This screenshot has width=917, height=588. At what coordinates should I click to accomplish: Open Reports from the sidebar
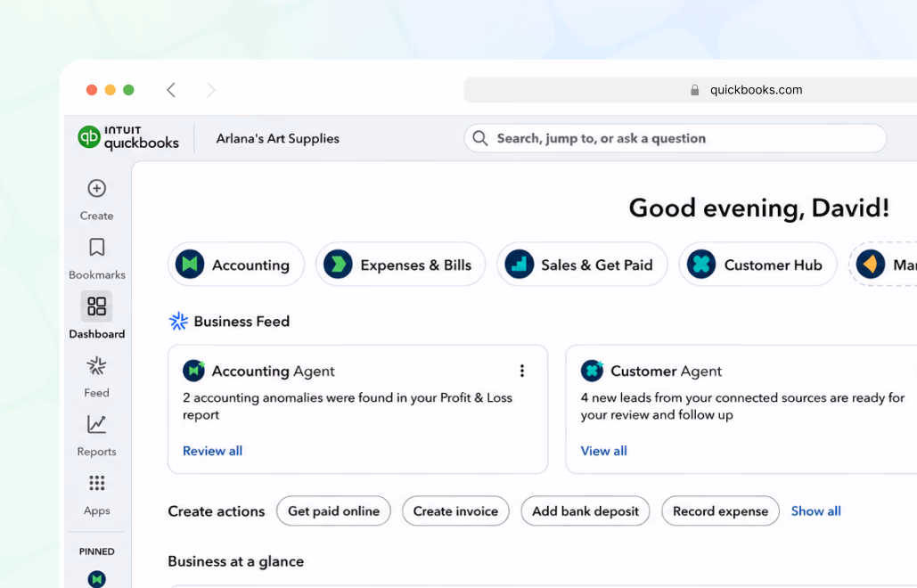(x=96, y=436)
